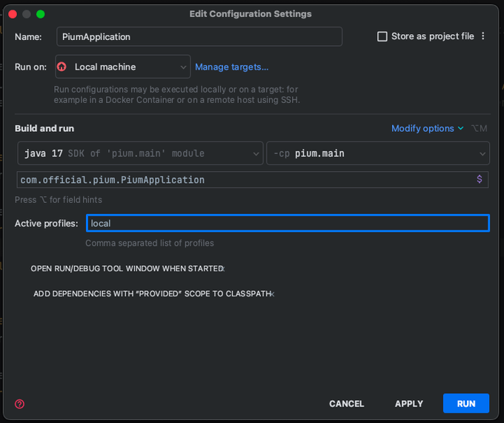Remove the 'Add dependencies with provided scope' tag
This screenshot has height=423, width=504.
[272, 294]
